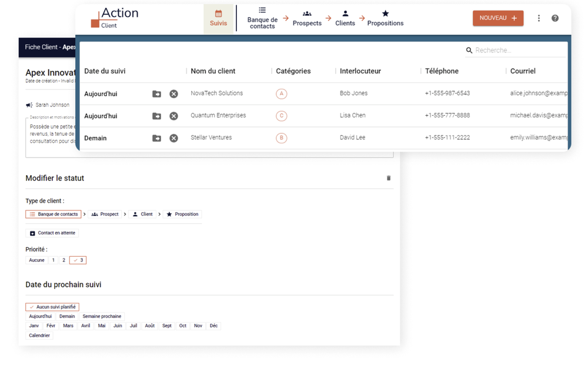Open the three-dot more options menu

click(x=539, y=18)
